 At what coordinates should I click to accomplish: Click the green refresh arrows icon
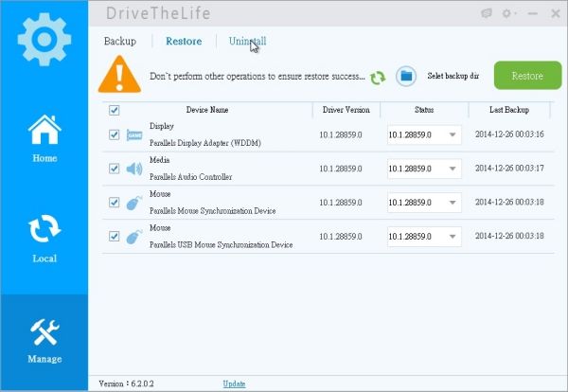(x=378, y=77)
